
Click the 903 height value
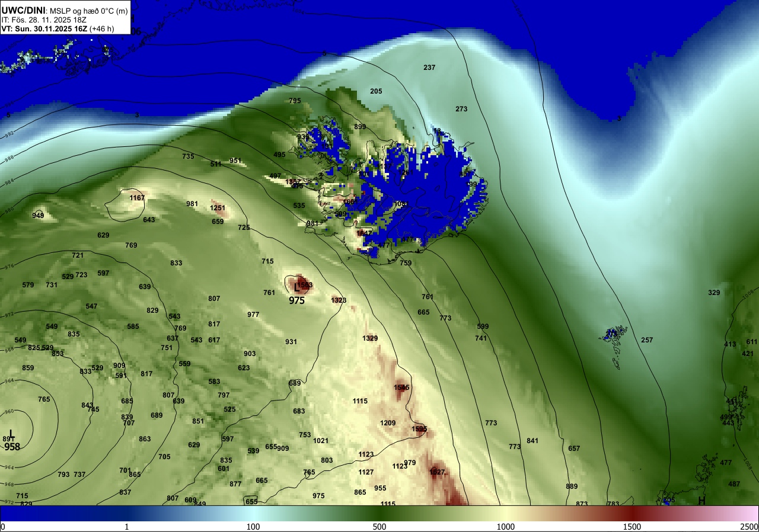click(250, 354)
